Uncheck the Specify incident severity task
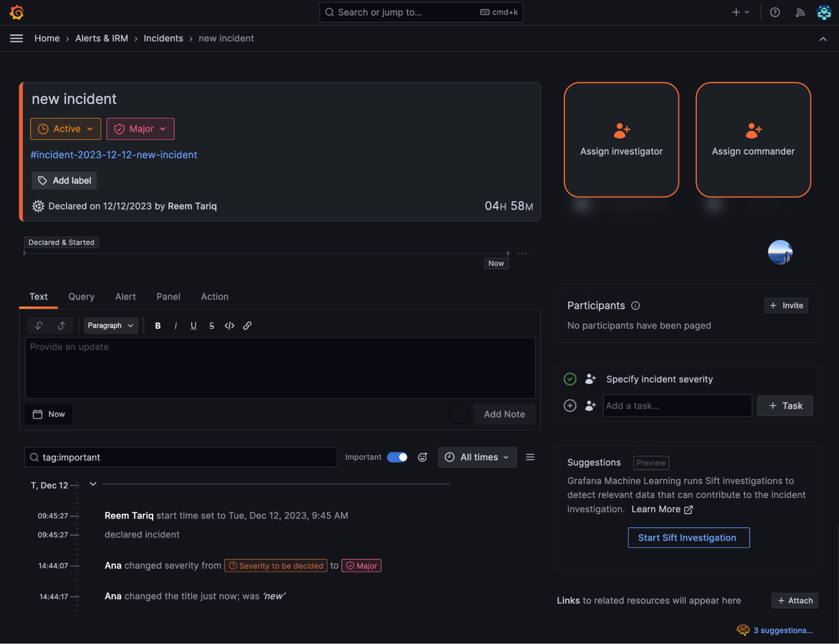 coord(570,379)
